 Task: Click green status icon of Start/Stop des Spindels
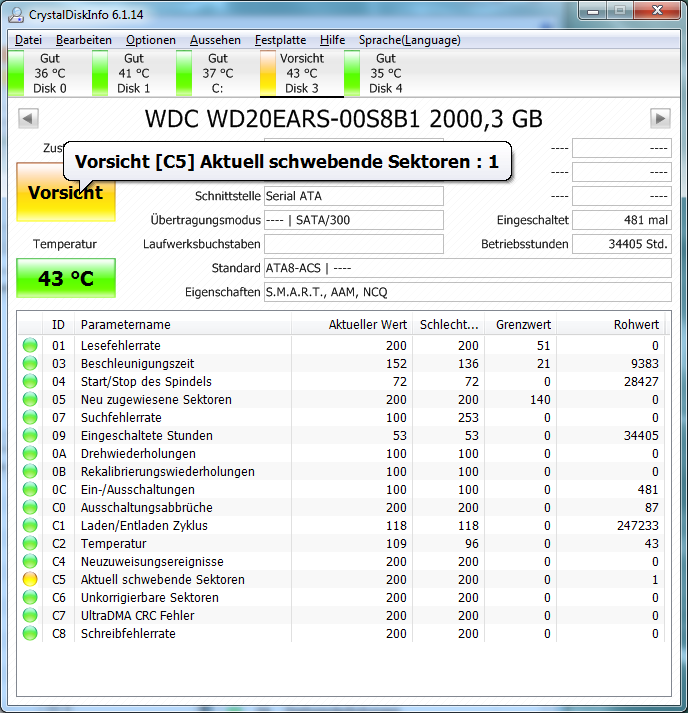pyautogui.click(x=30, y=382)
